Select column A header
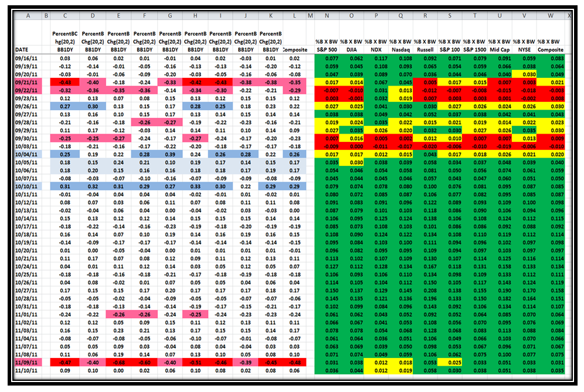 [x=28, y=16]
